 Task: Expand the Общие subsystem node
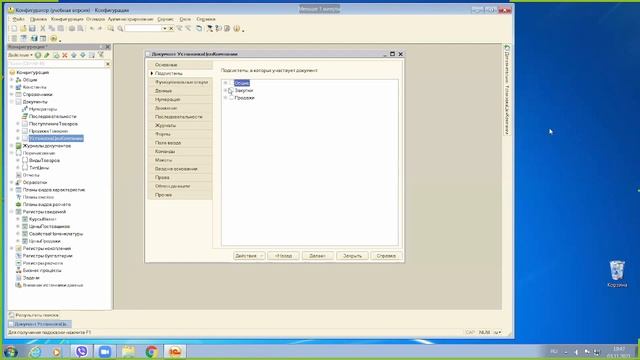tap(225, 83)
